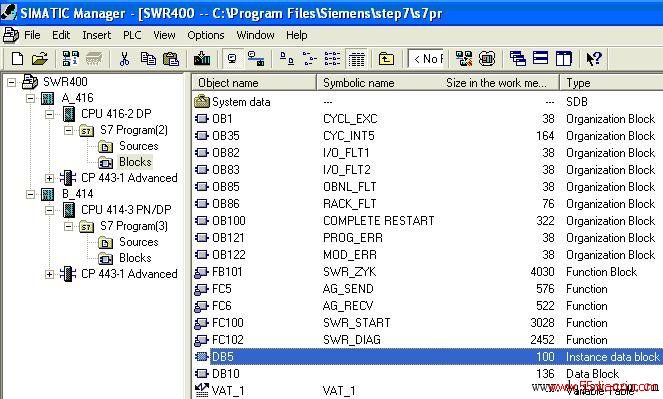663x399 pixels.
Task: Open the filter dropdown showing No Filter
Action: tap(426, 59)
